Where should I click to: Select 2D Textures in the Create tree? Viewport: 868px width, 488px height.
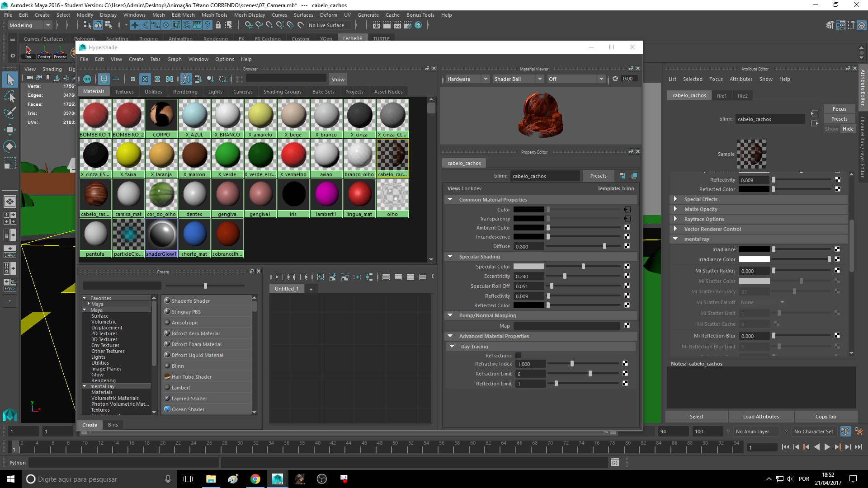click(x=104, y=333)
